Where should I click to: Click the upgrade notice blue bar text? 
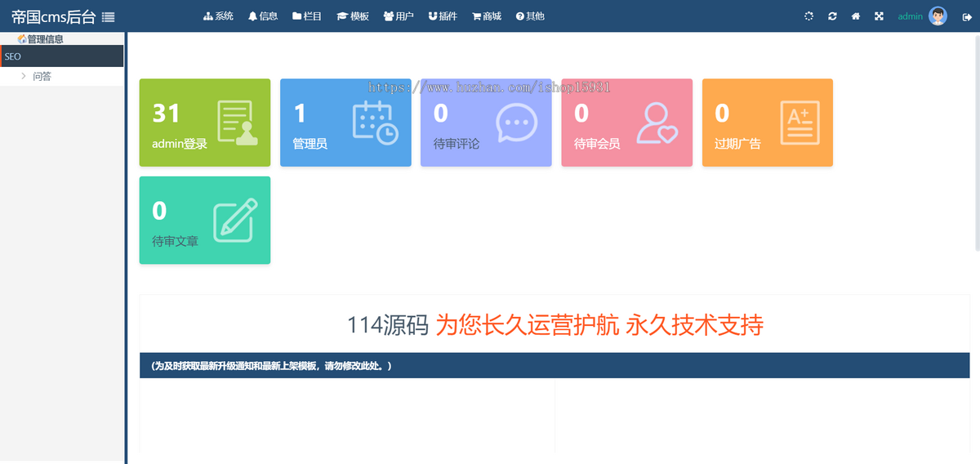click(x=272, y=366)
